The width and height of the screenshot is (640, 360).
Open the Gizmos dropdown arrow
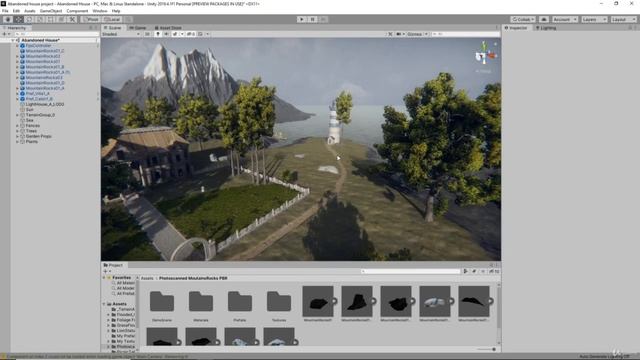(x=426, y=34)
